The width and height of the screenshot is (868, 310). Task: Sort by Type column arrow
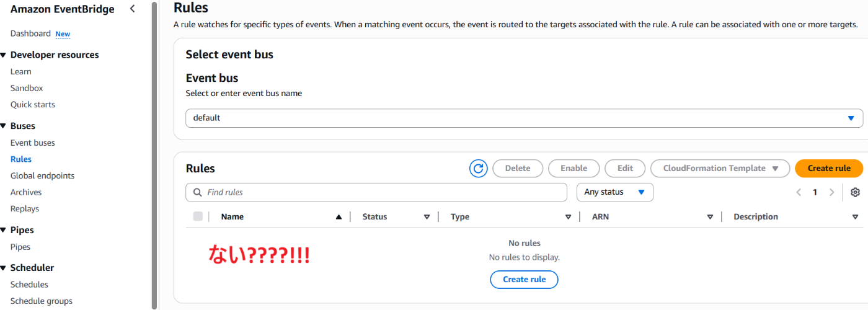(x=568, y=217)
